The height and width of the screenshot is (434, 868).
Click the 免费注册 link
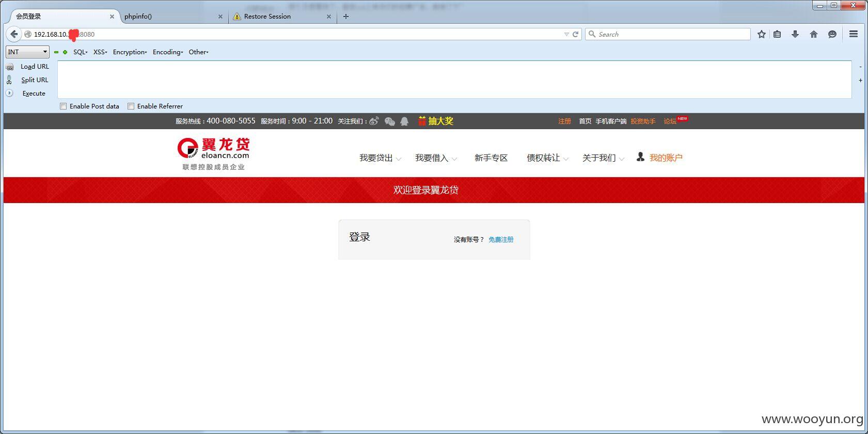[x=501, y=240]
